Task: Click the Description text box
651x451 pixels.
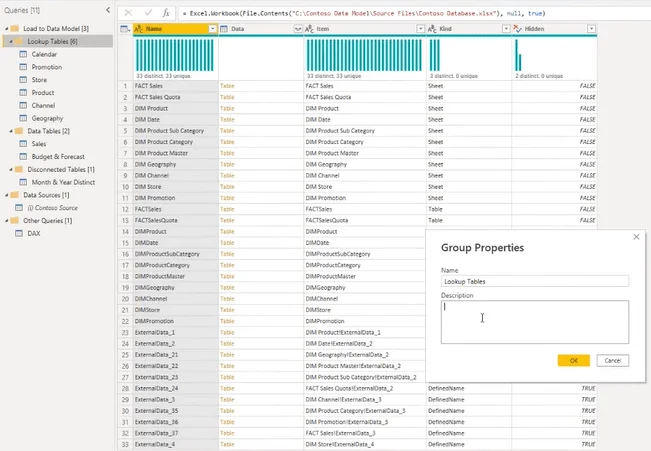Action: [535, 322]
